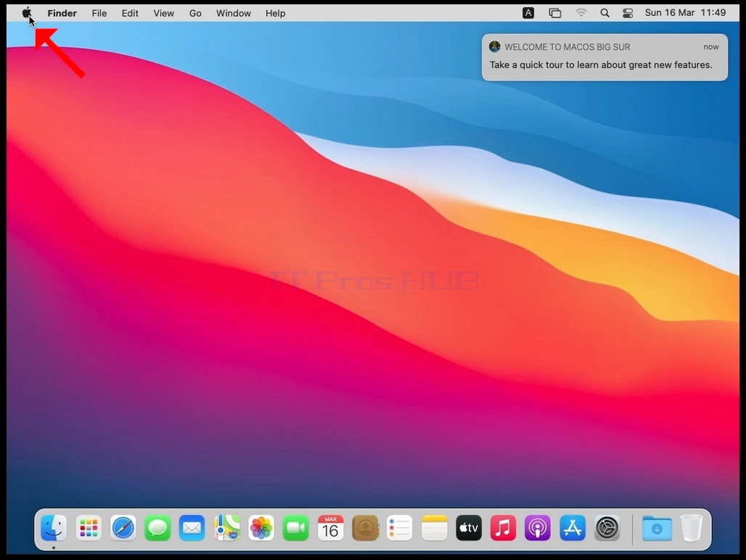746x560 pixels.
Task: Launch Maps from the Dock
Action: (227, 527)
